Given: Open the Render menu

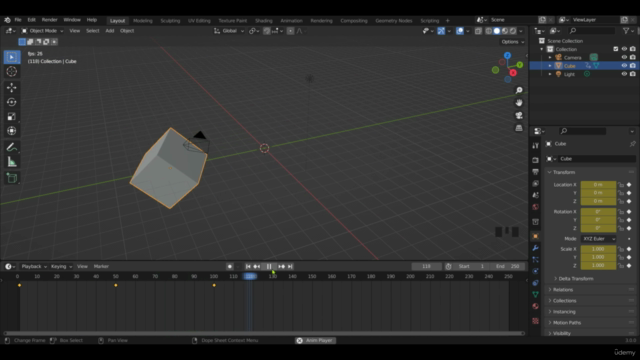Looking at the screenshot, I should coord(49,20).
